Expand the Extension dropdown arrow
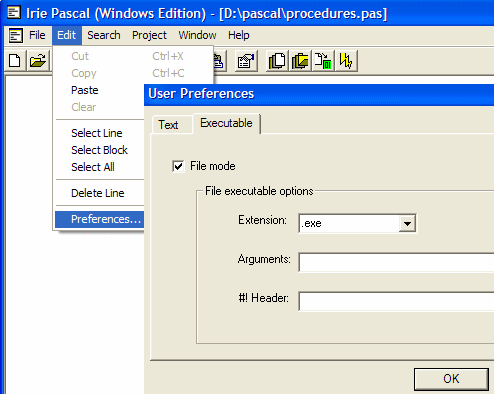Screen dimensions: 494x394 point(407,223)
